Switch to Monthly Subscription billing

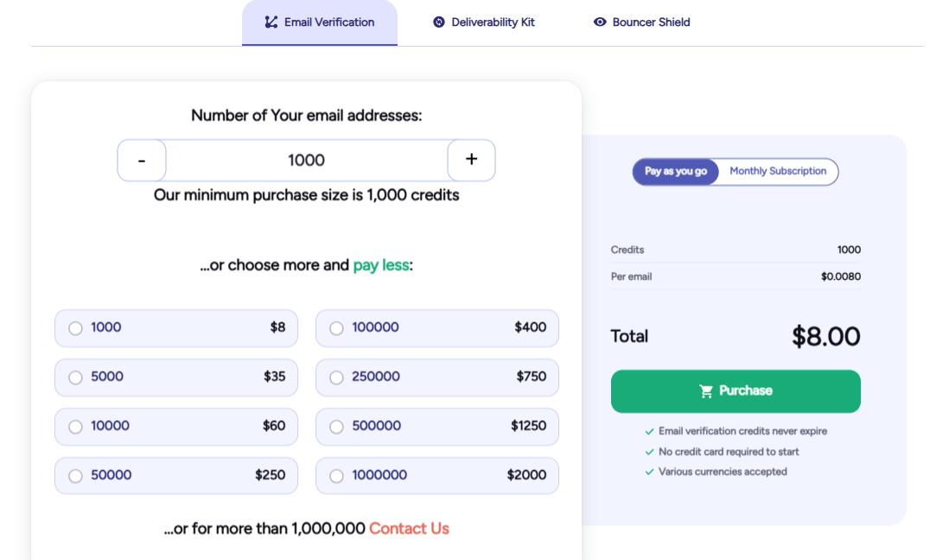coord(777,171)
